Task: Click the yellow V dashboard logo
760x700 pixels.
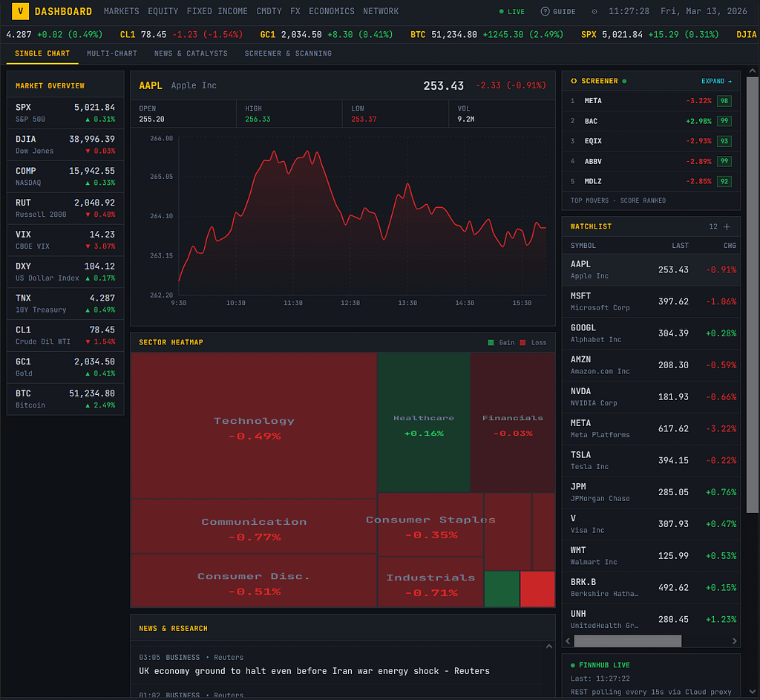Action: [21, 11]
